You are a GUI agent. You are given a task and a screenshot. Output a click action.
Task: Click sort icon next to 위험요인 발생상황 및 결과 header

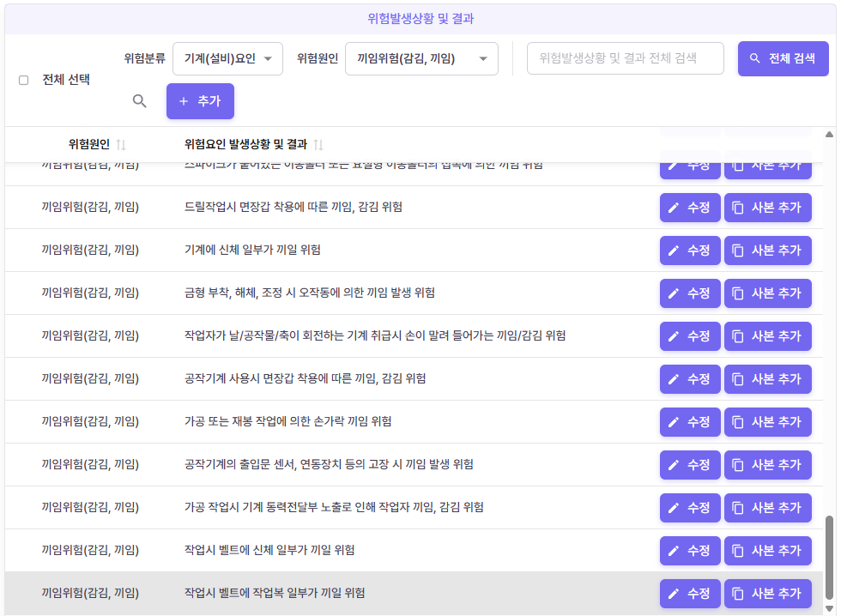point(318,144)
